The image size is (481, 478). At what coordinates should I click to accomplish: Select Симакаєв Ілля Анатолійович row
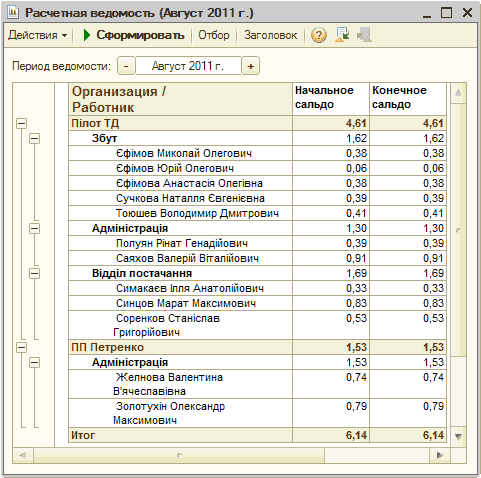[257, 288]
